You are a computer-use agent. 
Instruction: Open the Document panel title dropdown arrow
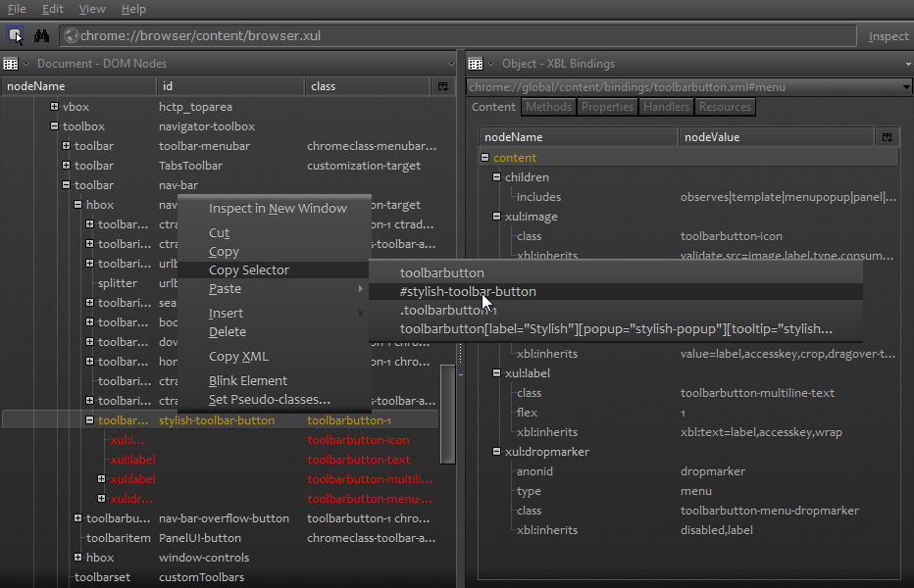point(25,64)
